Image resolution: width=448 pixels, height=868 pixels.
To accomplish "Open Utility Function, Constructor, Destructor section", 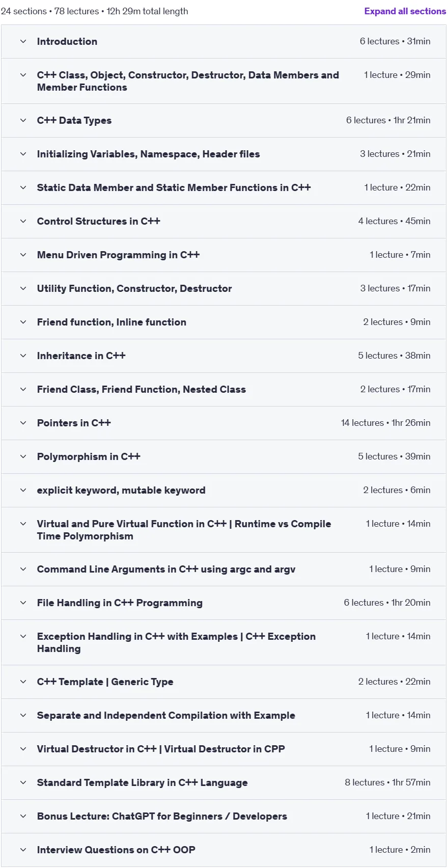I will [x=224, y=288].
